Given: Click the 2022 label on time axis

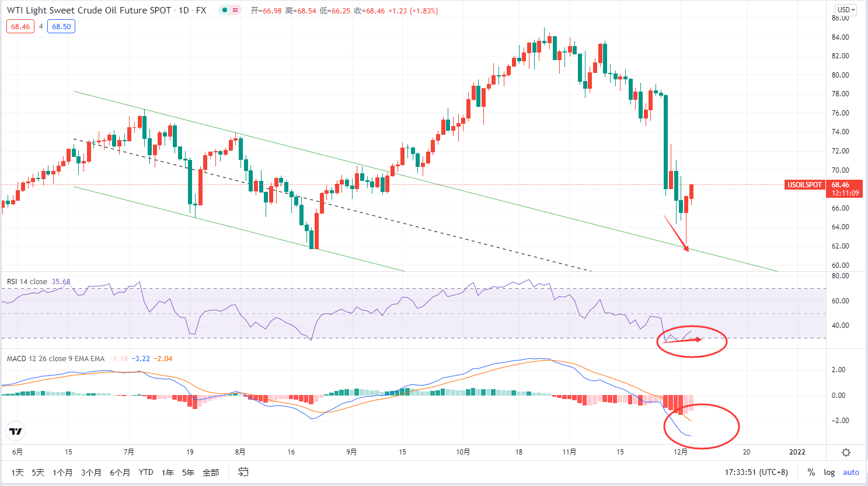Looking at the screenshot, I should [x=797, y=452].
